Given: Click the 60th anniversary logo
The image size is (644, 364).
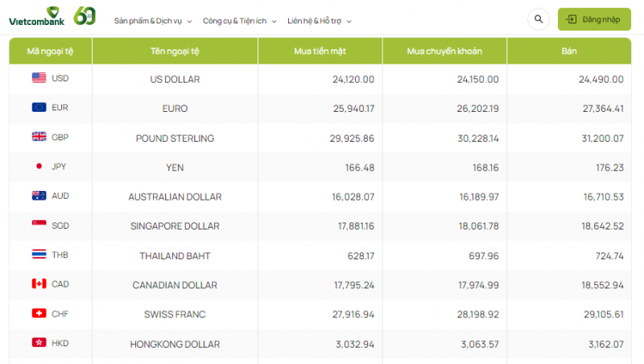Looking at the screenshot, I should 85,16.
